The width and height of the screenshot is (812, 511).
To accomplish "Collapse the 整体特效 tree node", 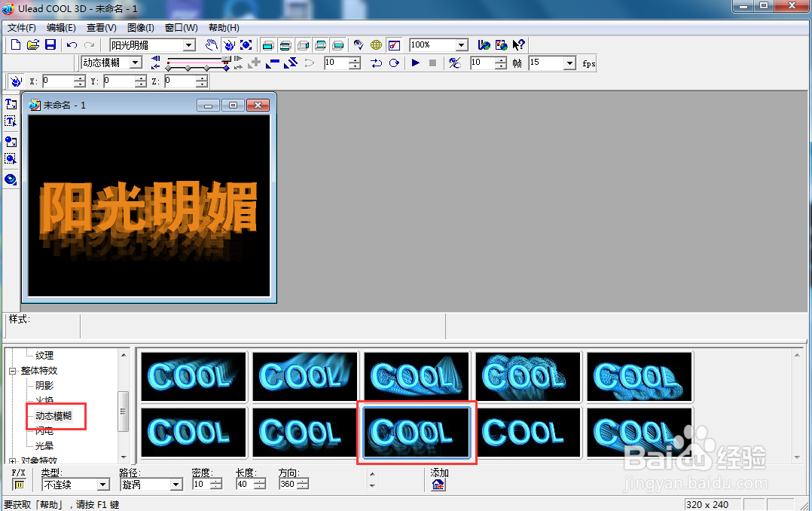I will coord(12,371).
